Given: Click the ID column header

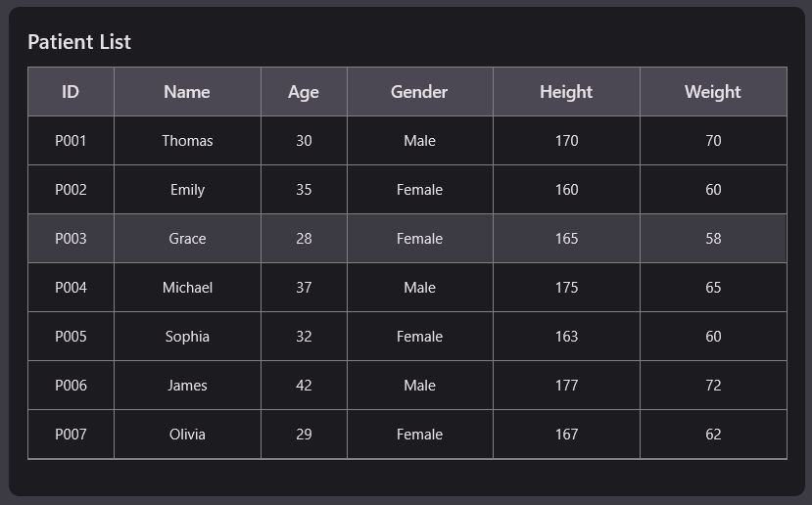Looking at the screenshot, I should point(71,92).
